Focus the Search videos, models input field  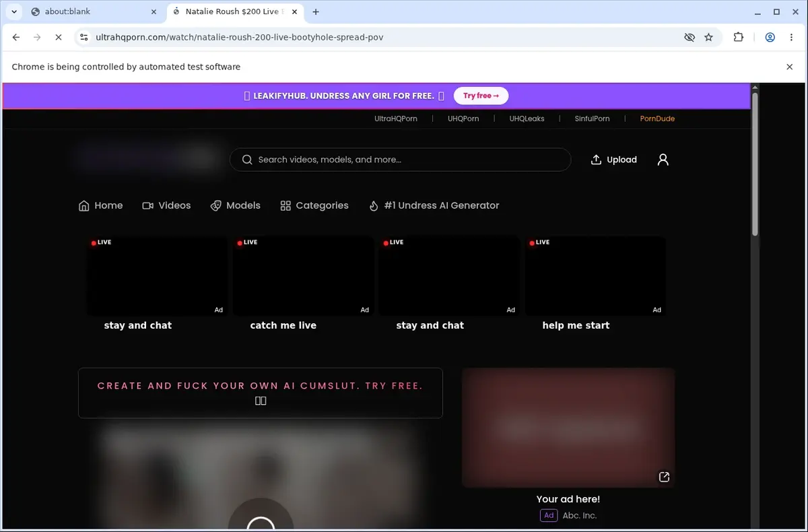pos(400,160)
